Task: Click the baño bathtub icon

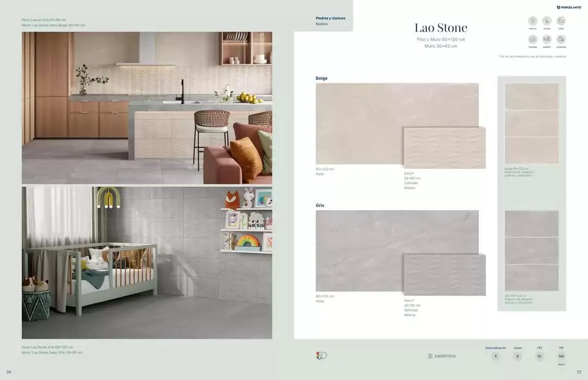Action: click(561, 21)
